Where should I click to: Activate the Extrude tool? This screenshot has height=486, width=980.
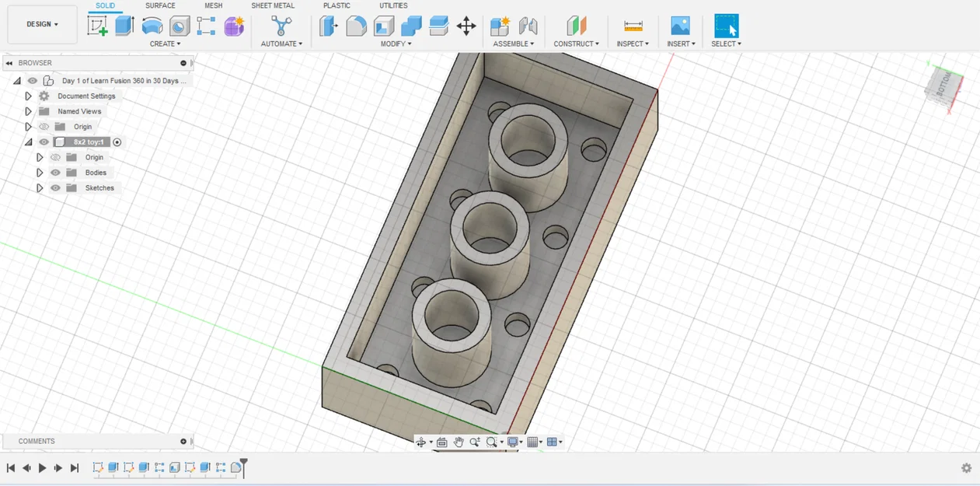pos(124,26)
